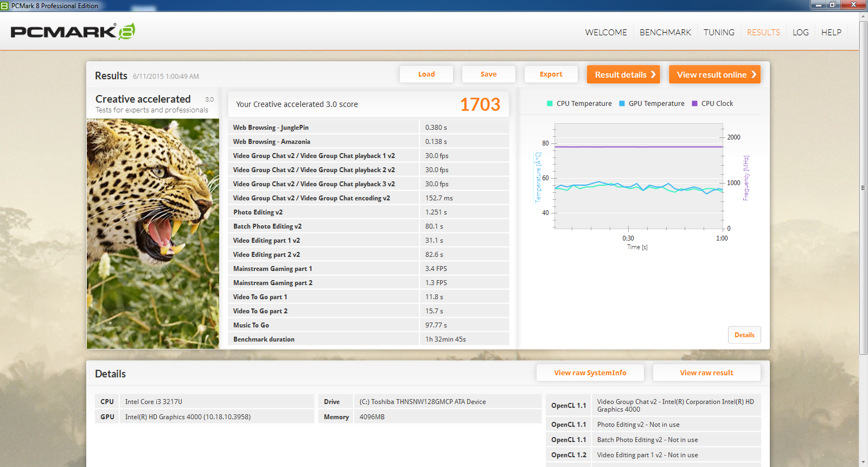Select the Results tab
This screenshot has height=467, width=868.
point(763,33)
